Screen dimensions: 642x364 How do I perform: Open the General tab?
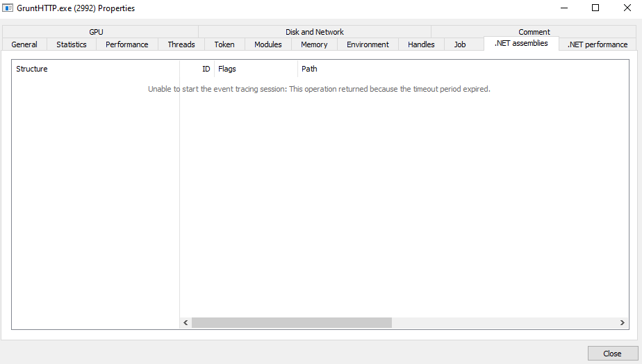[24, 44]
